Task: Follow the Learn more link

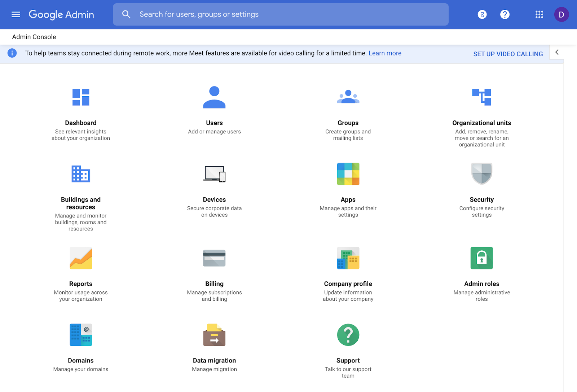Action: tap(385, 53)
